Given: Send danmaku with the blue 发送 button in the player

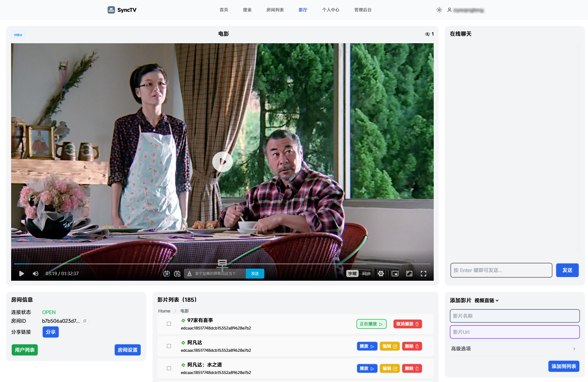Looking at the screenshot, I should coord(255,274).
